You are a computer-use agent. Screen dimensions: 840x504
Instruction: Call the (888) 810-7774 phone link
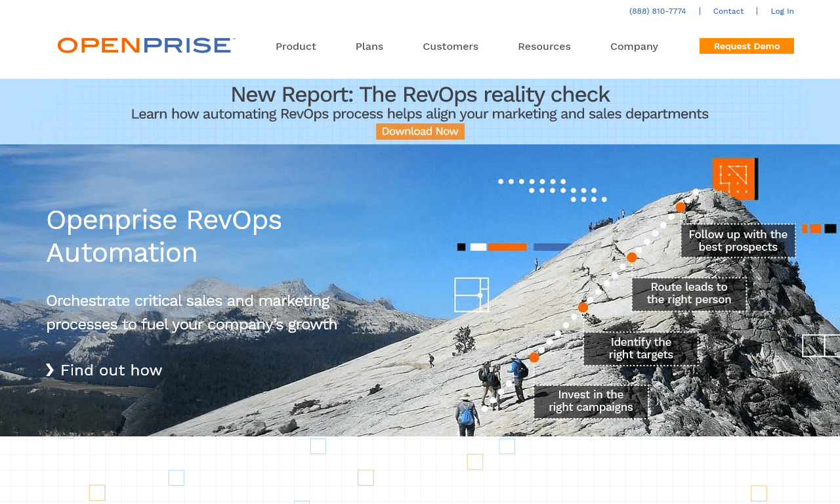(658, 11)
